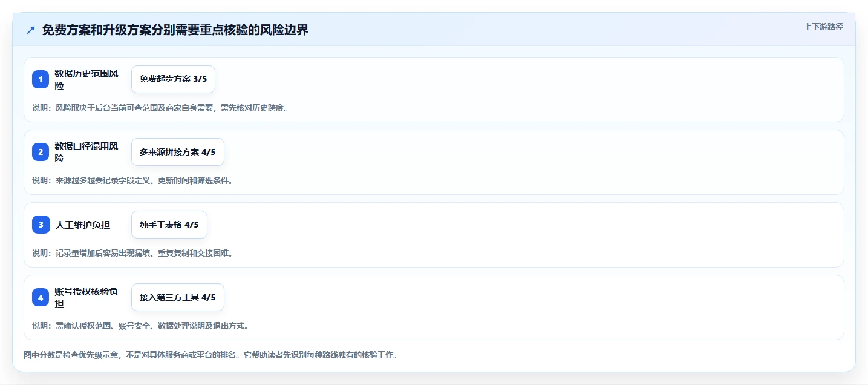Click number badge 1 for 数据历史范围风险
868x385 pixels.
(x=41, y=79)
